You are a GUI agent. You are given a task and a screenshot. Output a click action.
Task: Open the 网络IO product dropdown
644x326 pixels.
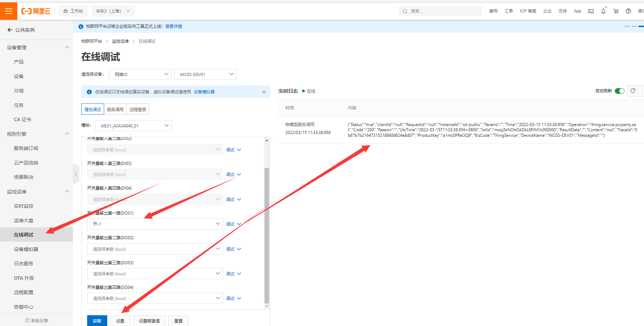pos(140,74)
